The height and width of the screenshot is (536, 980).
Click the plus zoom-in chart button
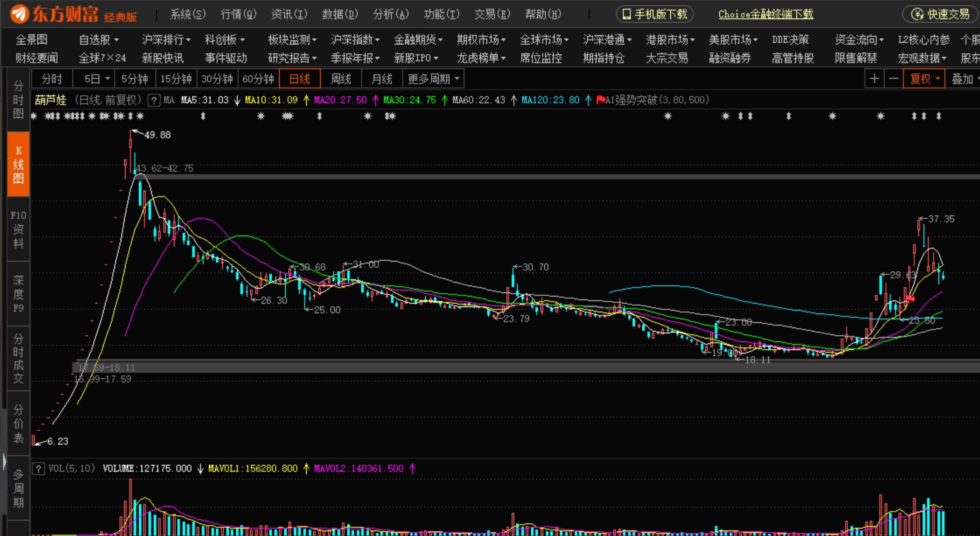[x=874, y=79]
